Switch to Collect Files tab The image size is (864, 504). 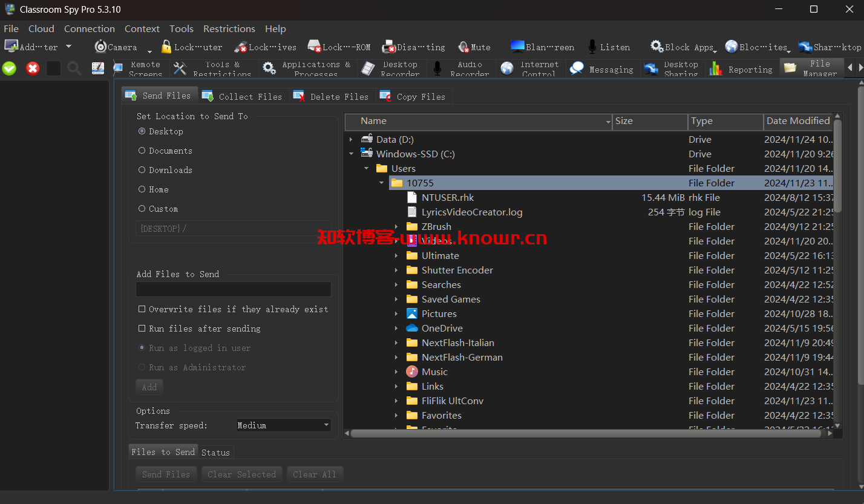coord(243,96)
